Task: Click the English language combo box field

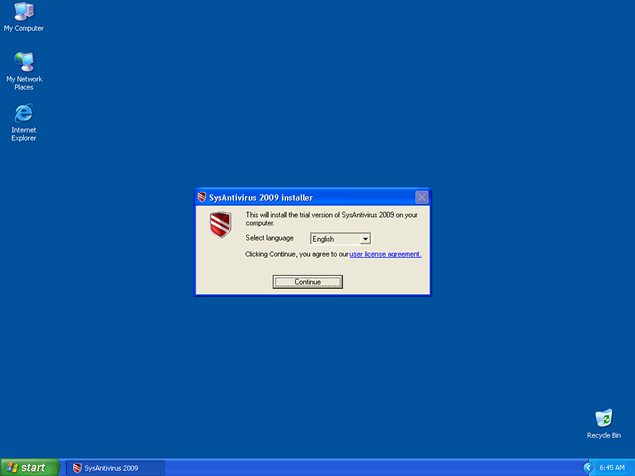Action: (334, 239)
